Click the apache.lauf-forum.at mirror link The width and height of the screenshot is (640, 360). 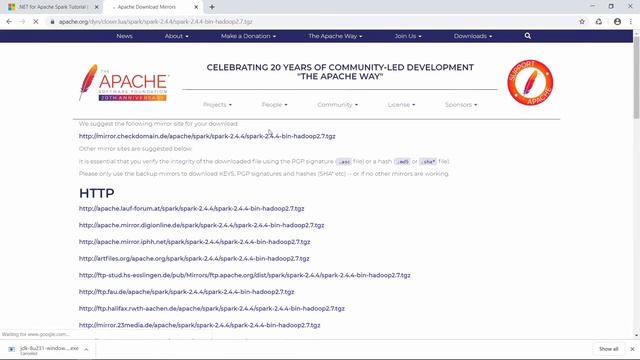point(191,209)
